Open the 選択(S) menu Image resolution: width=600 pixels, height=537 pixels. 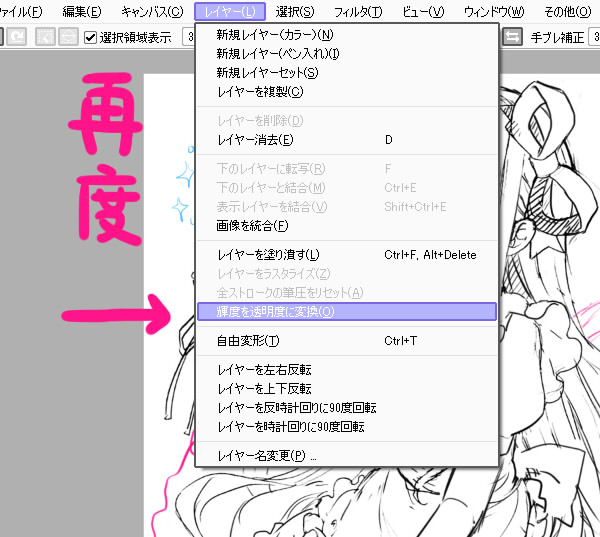(x=295, y=12)
